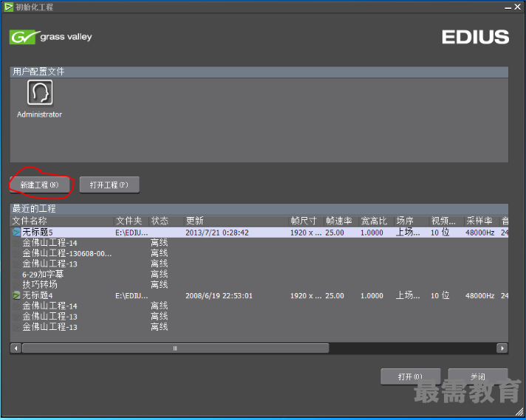Image resolution: width=526 pixels, height=420 pixels.
Task: Click the 打开工程 (P) button
Action: [109, 185]
